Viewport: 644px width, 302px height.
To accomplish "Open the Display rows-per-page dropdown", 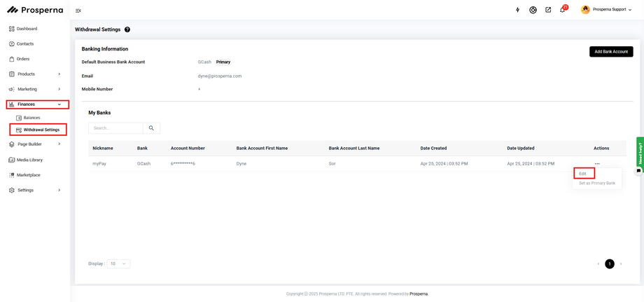I will tap(118, 263).
